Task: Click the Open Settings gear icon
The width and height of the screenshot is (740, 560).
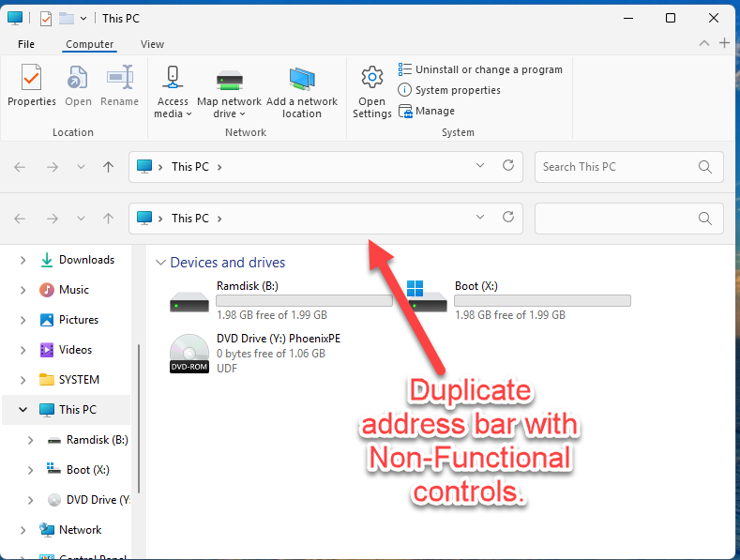Action: [372, 78]
